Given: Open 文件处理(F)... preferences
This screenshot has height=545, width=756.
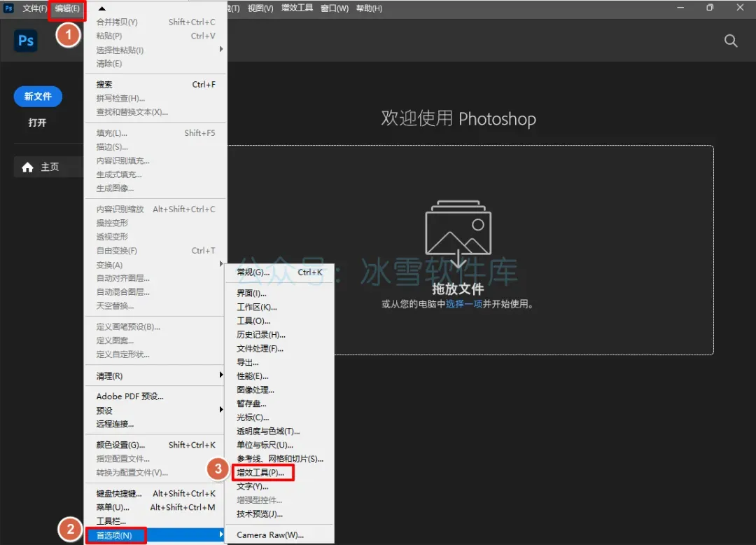Looking at the screenshot, I should (279, 349).
